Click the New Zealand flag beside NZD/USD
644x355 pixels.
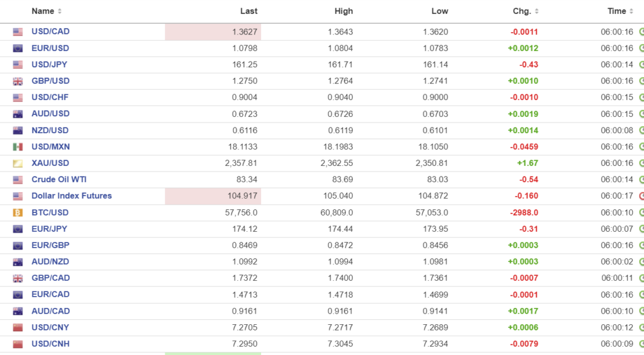click(18, 131)
